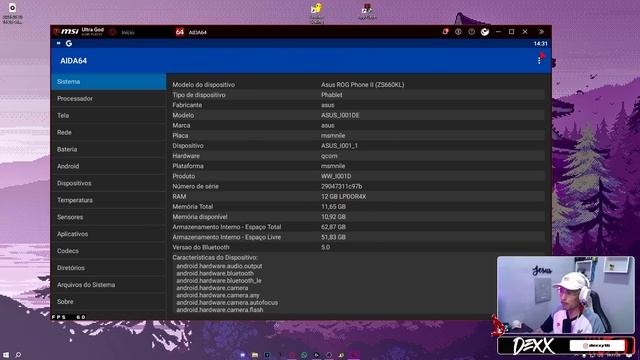
Task: Open the Tela section
Action: pos(108,116)
